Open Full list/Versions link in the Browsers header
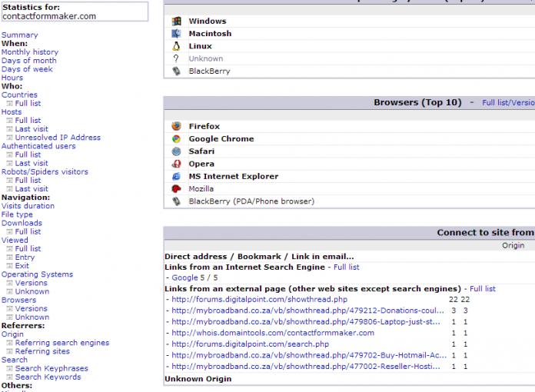535x392 pixels. point(508,102)
